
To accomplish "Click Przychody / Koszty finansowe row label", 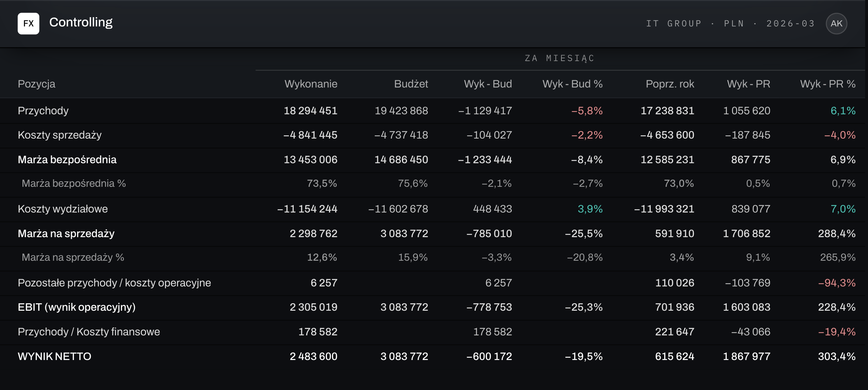I will [x=89, y=332].
